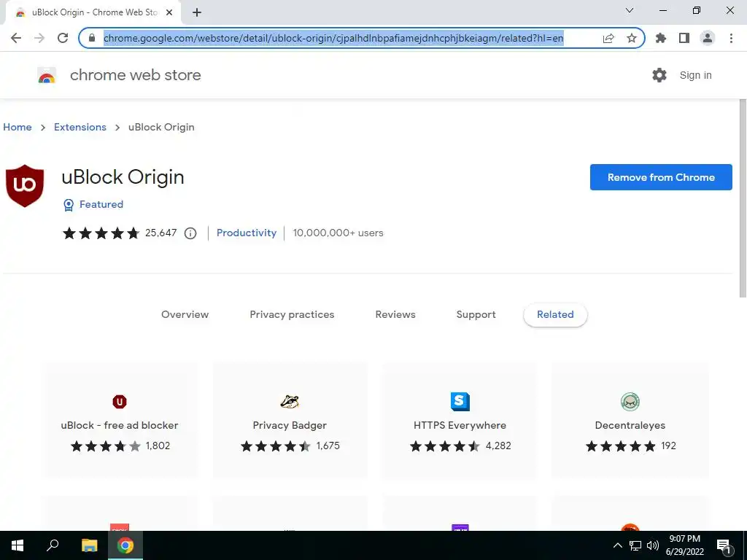
Task: Click Chrome icon in taskbar
Action: point(125,545)
